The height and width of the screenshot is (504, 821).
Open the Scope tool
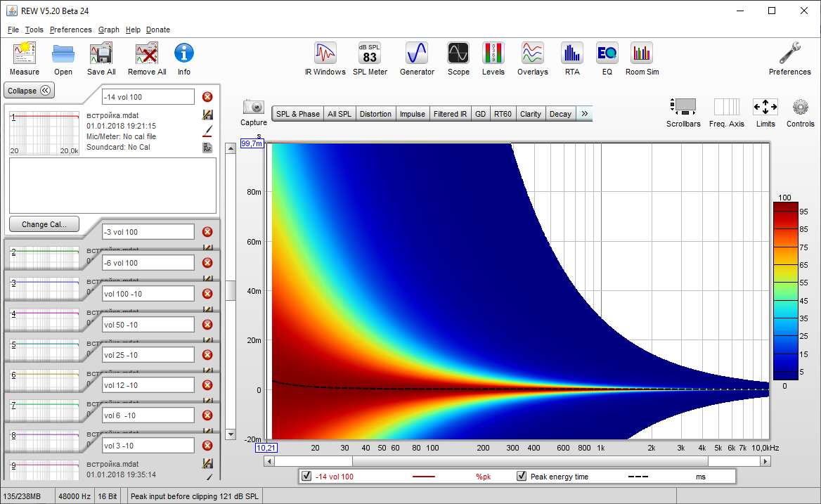click(x=458, y=58)
